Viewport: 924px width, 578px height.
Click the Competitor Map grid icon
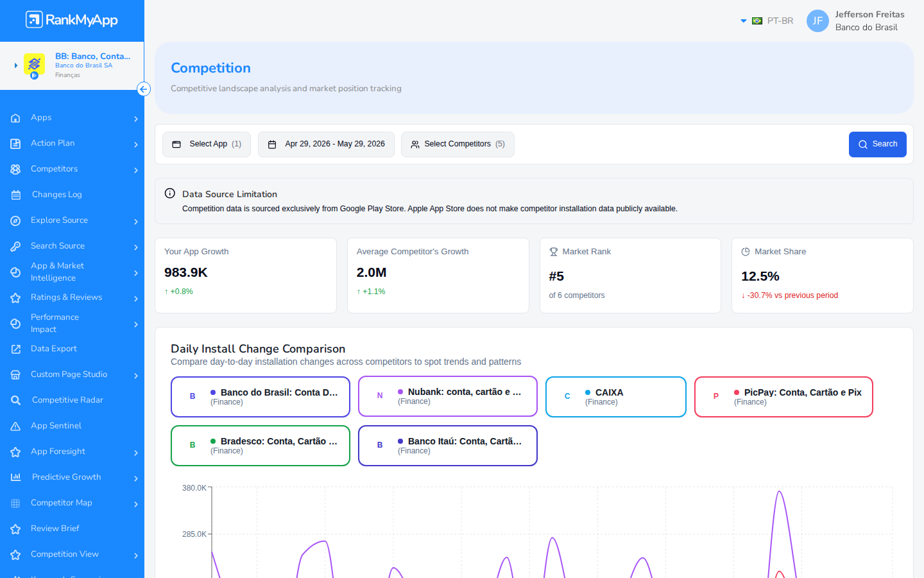[x=15, y=504]
